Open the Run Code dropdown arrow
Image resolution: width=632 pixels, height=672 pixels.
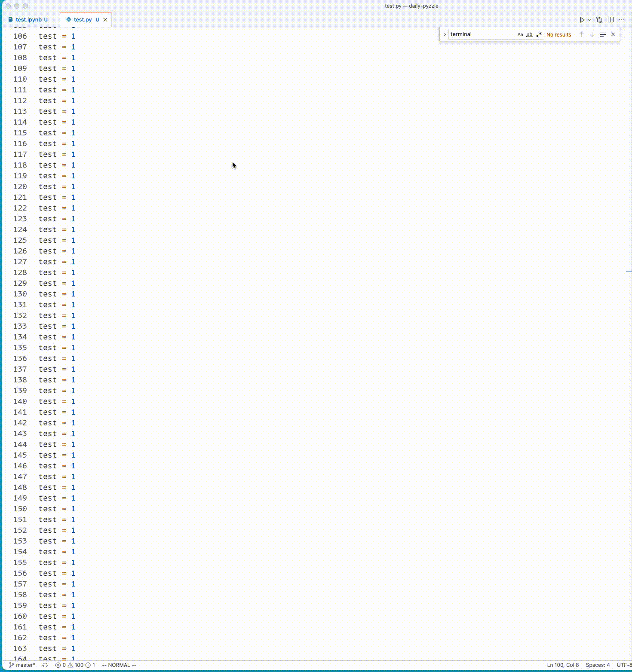[x=589, y=20]
